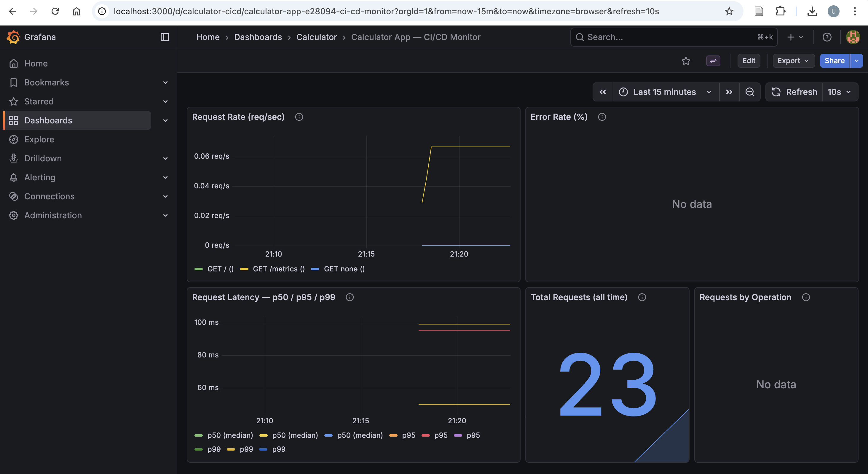Image resolution: width=868 pixels, height=474 pixels.
Task: Expand the Dashboards sidebar section
Action: (165, 120)
